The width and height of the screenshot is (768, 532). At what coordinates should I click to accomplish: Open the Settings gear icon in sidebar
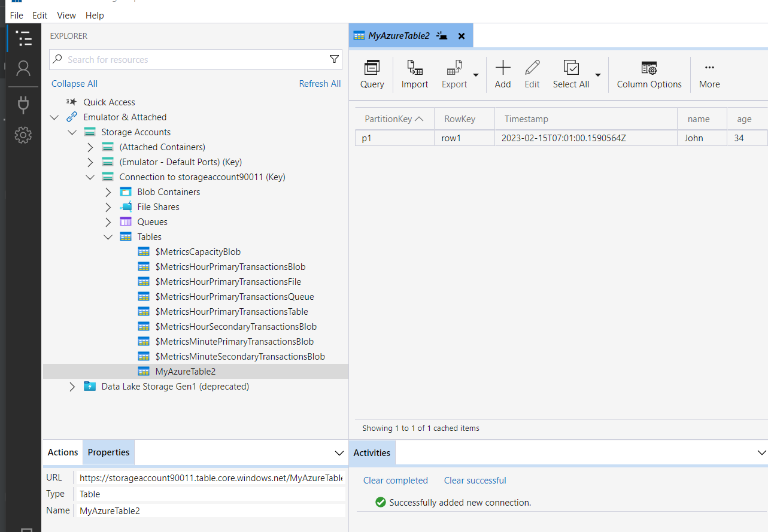[23, 135]
